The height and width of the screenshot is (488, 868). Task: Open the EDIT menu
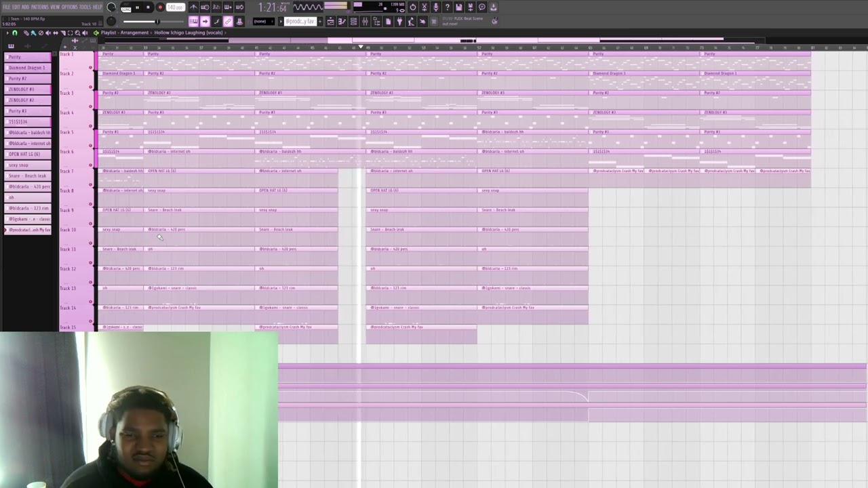click(x=16, y=7)
